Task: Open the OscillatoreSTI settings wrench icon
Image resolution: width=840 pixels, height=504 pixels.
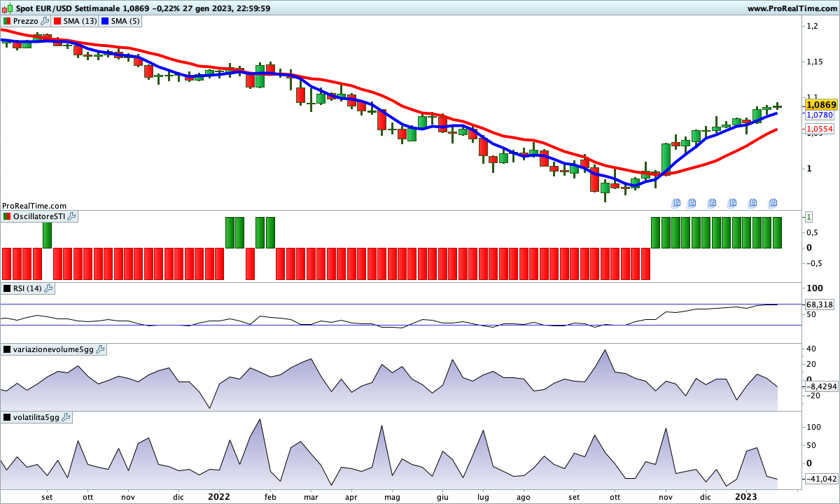Action: click(x=72, y=217)
